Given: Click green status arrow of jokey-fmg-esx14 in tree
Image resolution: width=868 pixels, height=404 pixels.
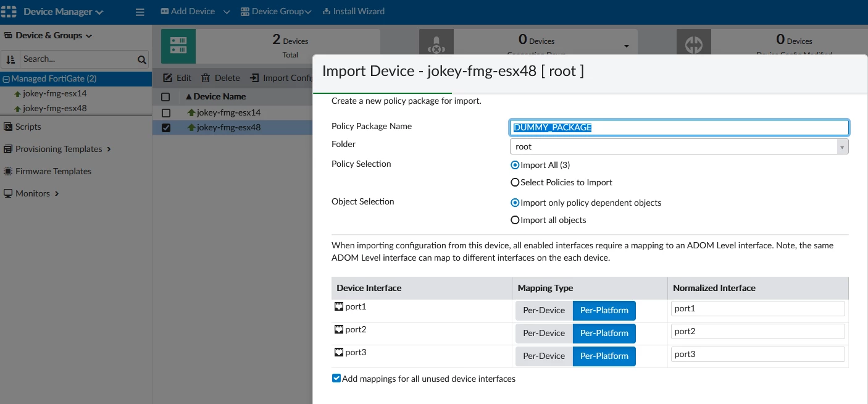Looking at the screenshot, I should click(x=17, y=94).
